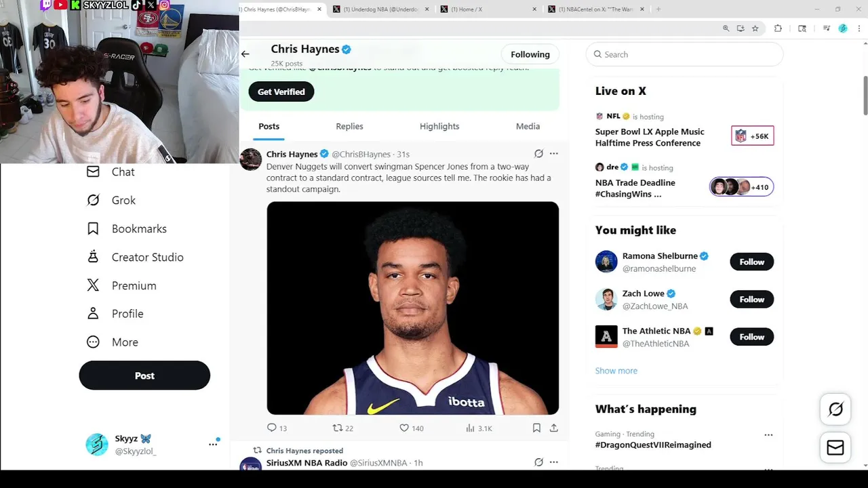868x488 pixels.
Task: Open more menu on SiriusXM NBA Radio post
Action: pos(554,462)
